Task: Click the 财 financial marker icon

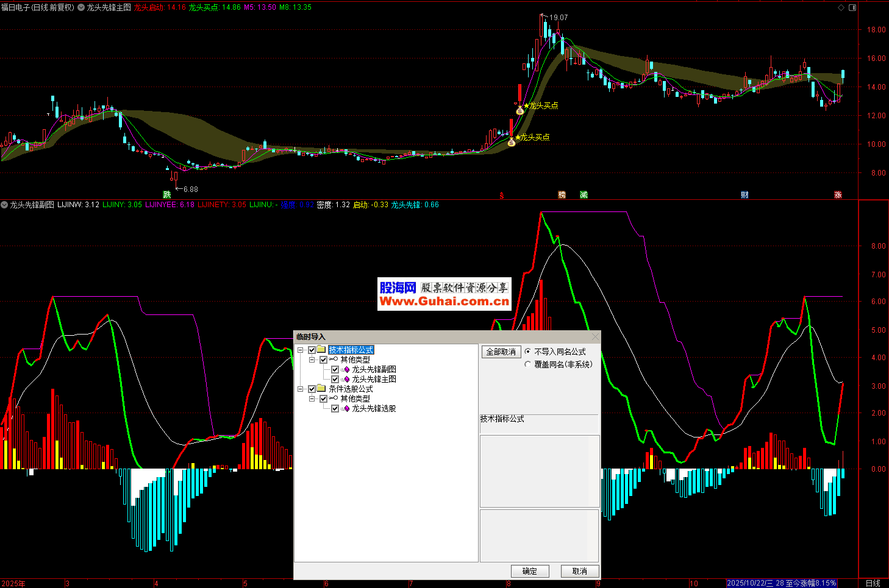Action: (x=744, y=194)
